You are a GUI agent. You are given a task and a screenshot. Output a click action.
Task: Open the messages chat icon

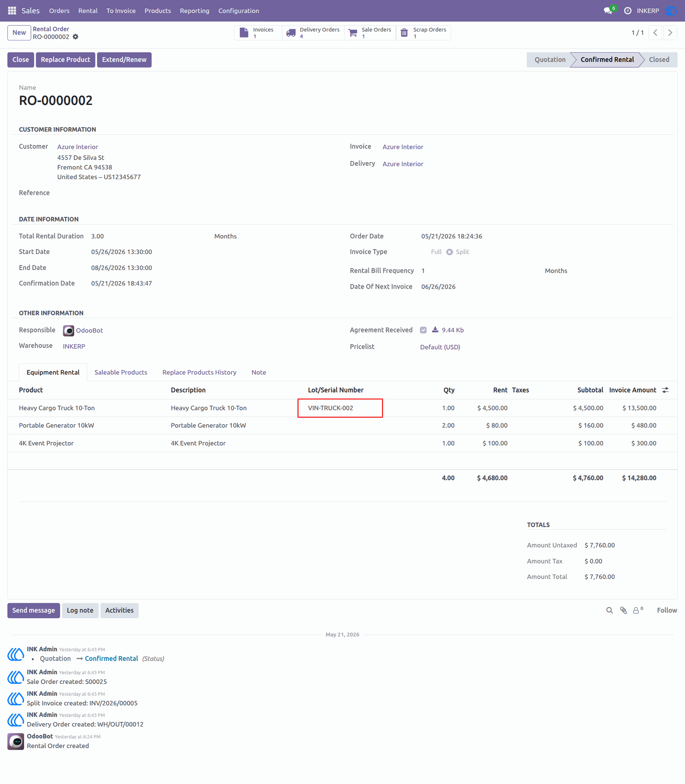(608, 11)
